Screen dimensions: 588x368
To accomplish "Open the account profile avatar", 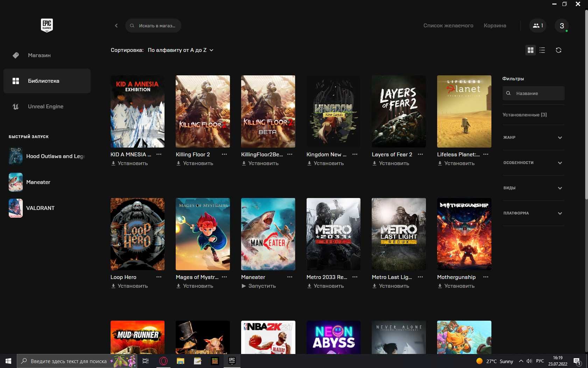I will tap(562, 26).
